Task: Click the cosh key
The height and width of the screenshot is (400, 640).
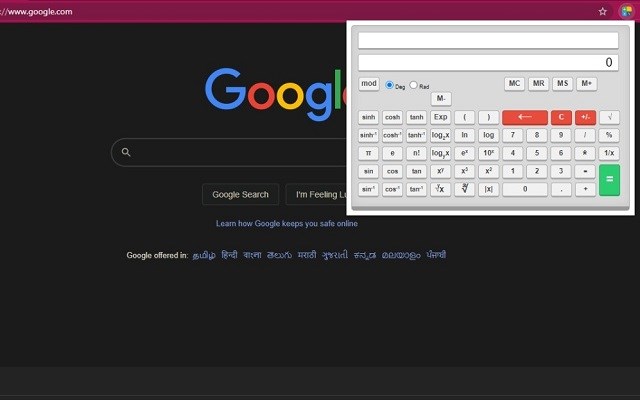Action: click(392, 117)
